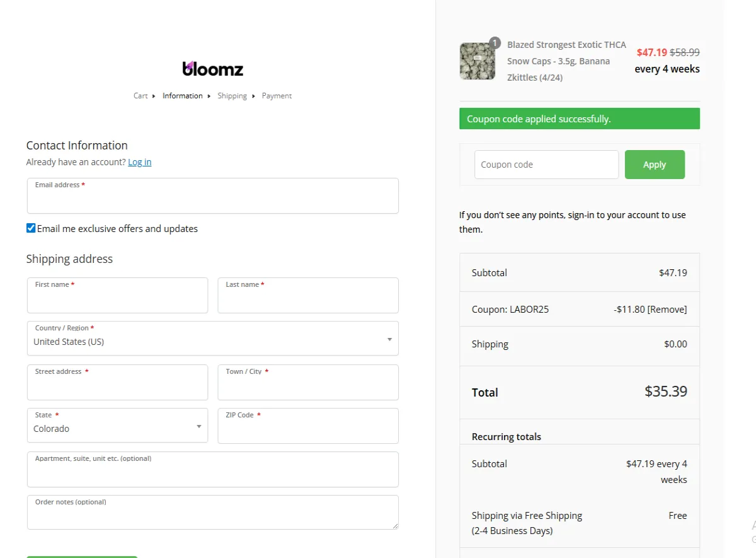
Task: Remove the LABOR25 coupon
Action: [x=667, y=310]
